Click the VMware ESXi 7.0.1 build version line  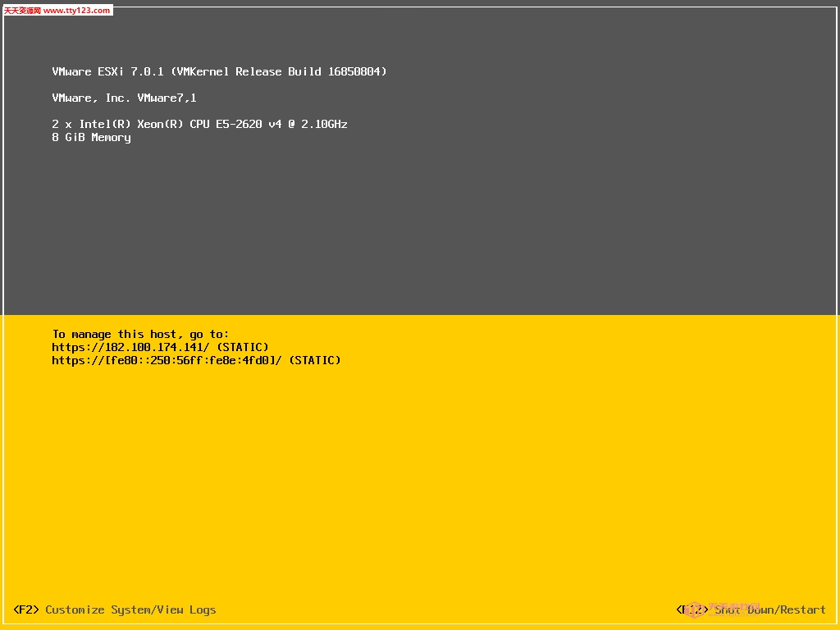click(x=219, y=72)
